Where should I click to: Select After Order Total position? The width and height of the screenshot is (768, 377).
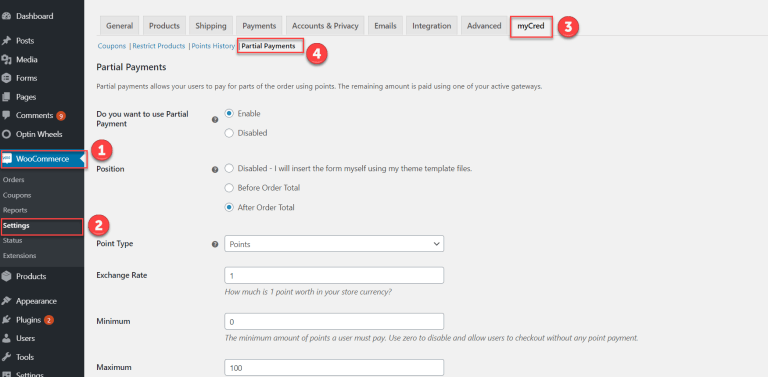[229, 208]
